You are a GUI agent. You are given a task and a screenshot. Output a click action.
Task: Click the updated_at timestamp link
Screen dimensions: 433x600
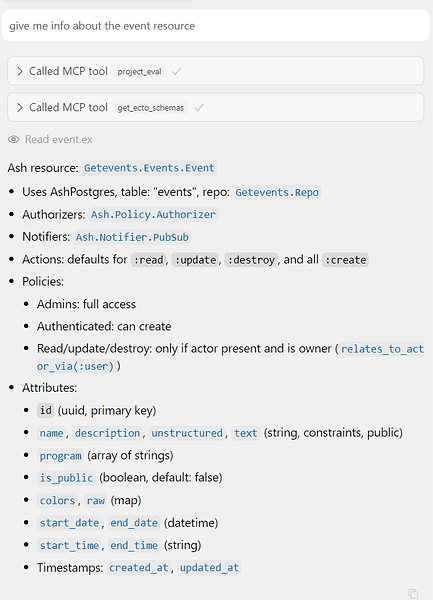209,568
